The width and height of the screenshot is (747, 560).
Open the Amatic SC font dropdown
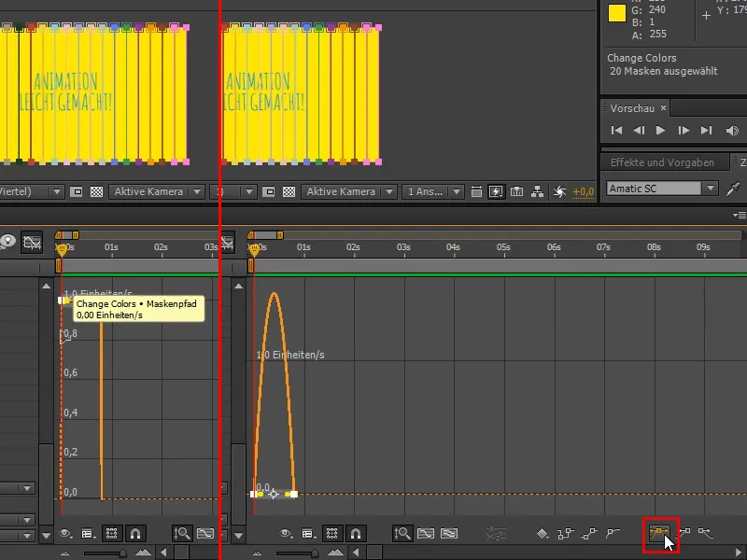662,189
